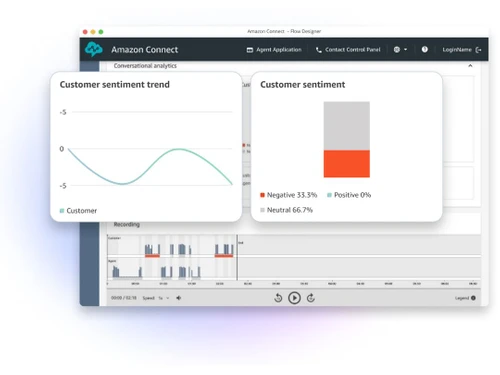
Task: Click the Legend label in the player bar
Action: click(x=462, y=298)
